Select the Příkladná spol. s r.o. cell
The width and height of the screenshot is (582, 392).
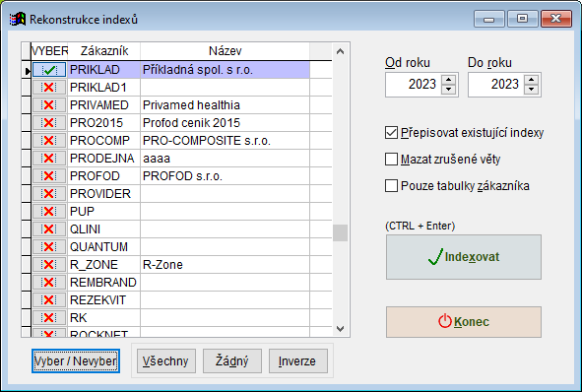[x=225, y=70]
